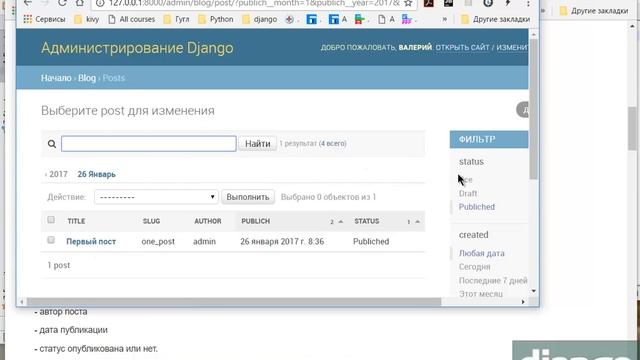Viewport: 640px width, 360px height.
Task: Show hidden bookmarks via double chevron
Action: 444,19
